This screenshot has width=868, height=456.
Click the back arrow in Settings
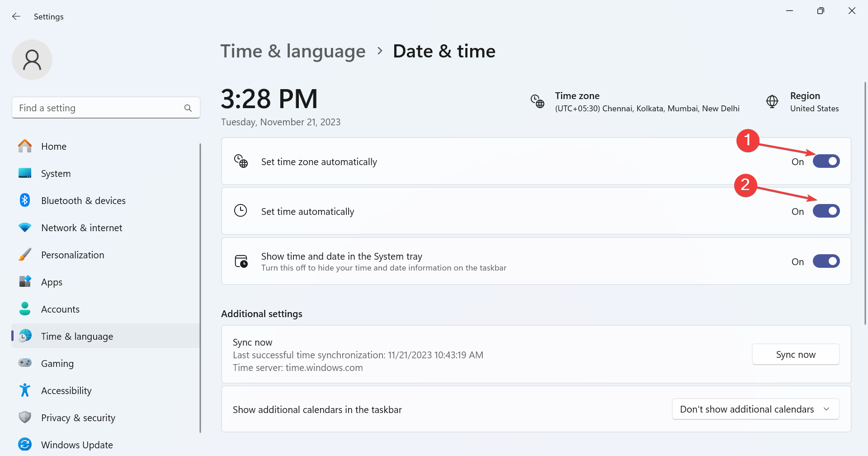point(16,17)
